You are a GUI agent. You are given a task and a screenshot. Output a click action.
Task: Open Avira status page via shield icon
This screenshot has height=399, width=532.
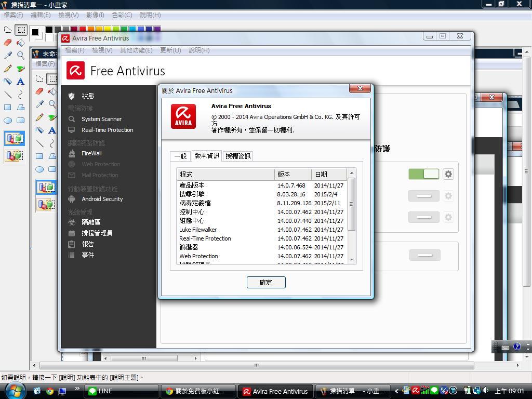[x=71, y=96]
